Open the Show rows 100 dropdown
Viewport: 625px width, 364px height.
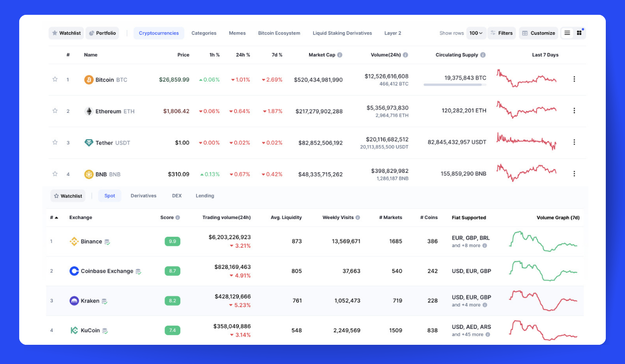point(476,33)
